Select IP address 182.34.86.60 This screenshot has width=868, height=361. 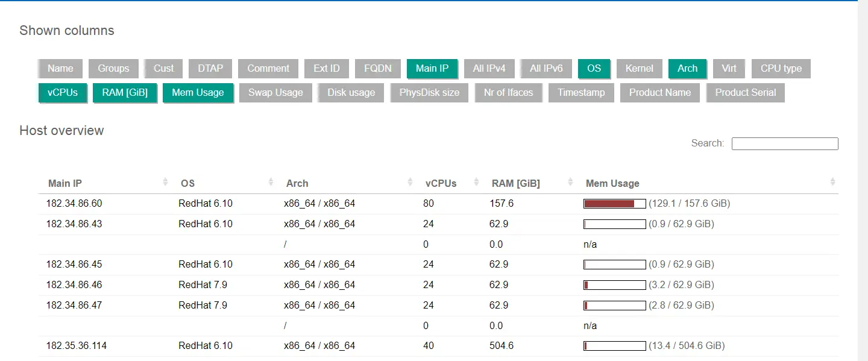(74, 204)
